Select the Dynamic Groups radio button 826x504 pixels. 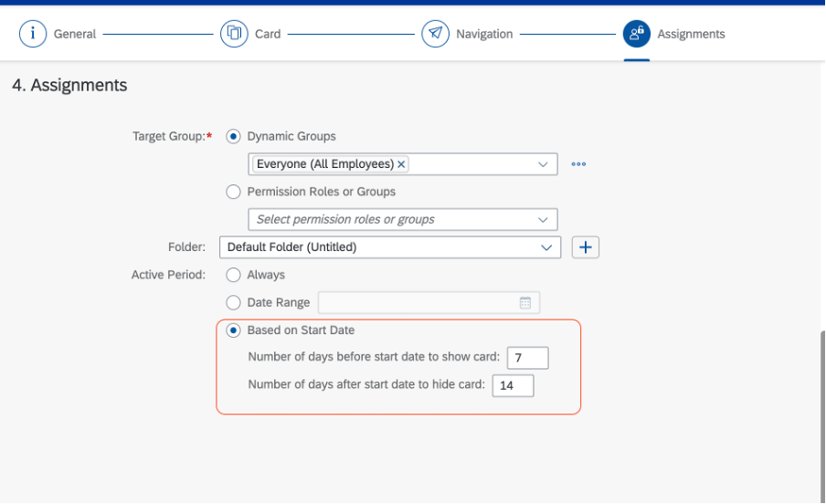click(x=233, y=136)
